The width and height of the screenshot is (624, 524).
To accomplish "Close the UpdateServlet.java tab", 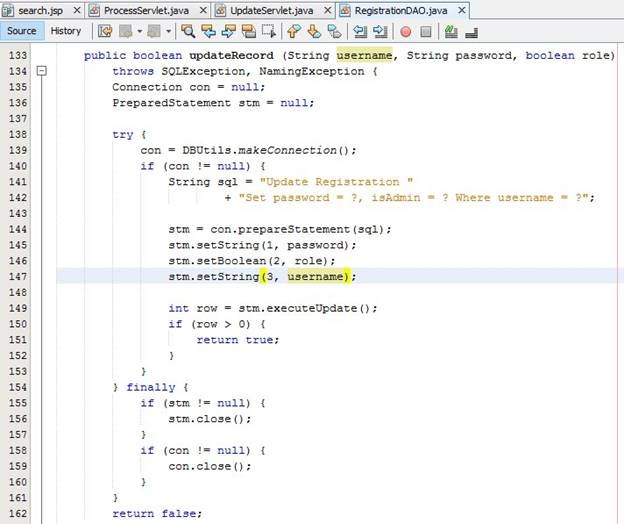I will click(x=327, y=10).
